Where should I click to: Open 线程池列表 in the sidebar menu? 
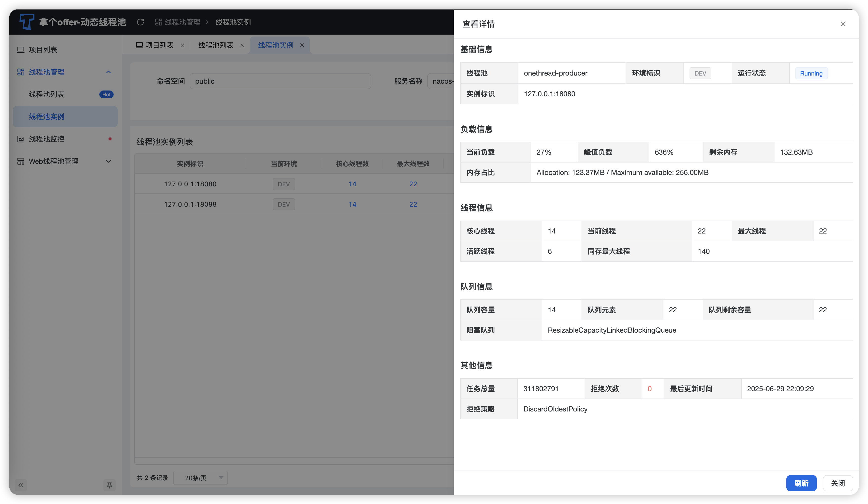tap(46, 94)
